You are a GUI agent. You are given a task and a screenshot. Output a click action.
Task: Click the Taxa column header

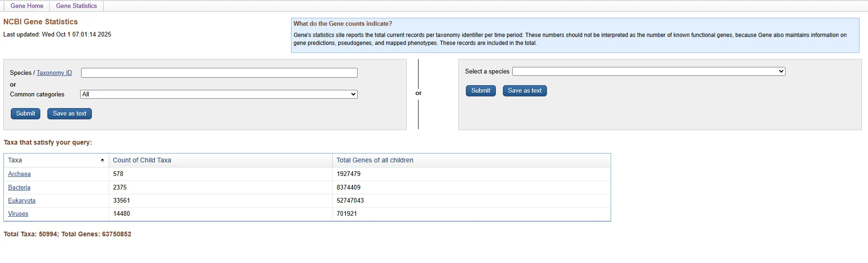point(15,160)
